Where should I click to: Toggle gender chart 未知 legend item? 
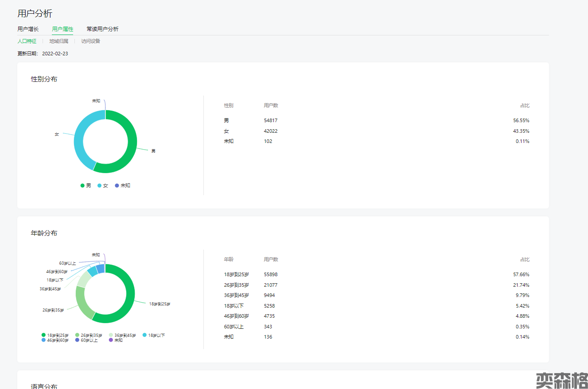(123, 185)
